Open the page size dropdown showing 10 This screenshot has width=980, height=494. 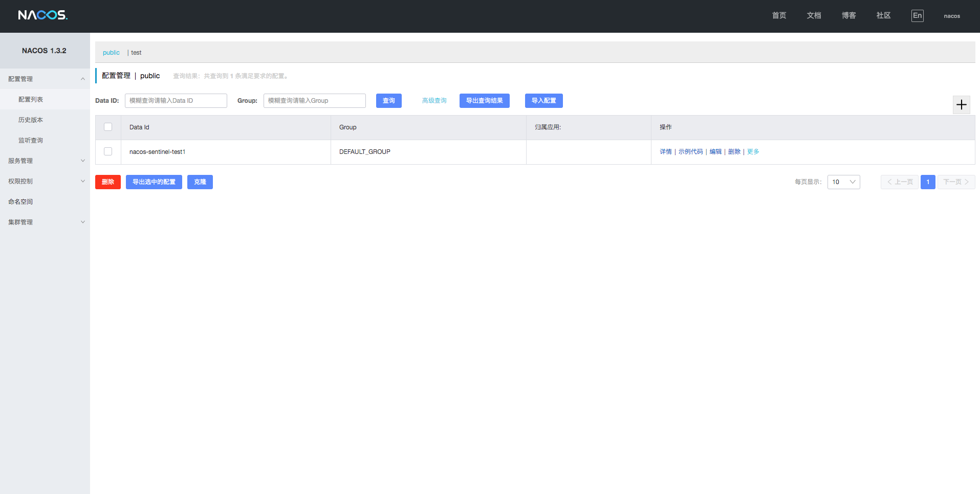point(843,182)
